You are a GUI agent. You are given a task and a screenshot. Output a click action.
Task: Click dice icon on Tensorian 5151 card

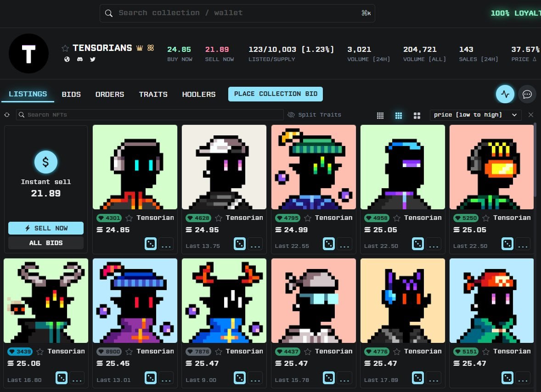[507, 377]
